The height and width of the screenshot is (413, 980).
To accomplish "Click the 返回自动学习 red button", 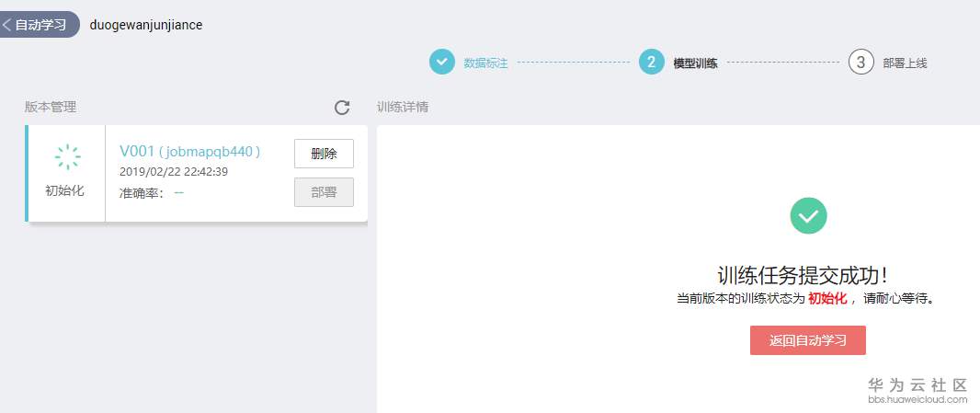I will click(x=807, y=340).
